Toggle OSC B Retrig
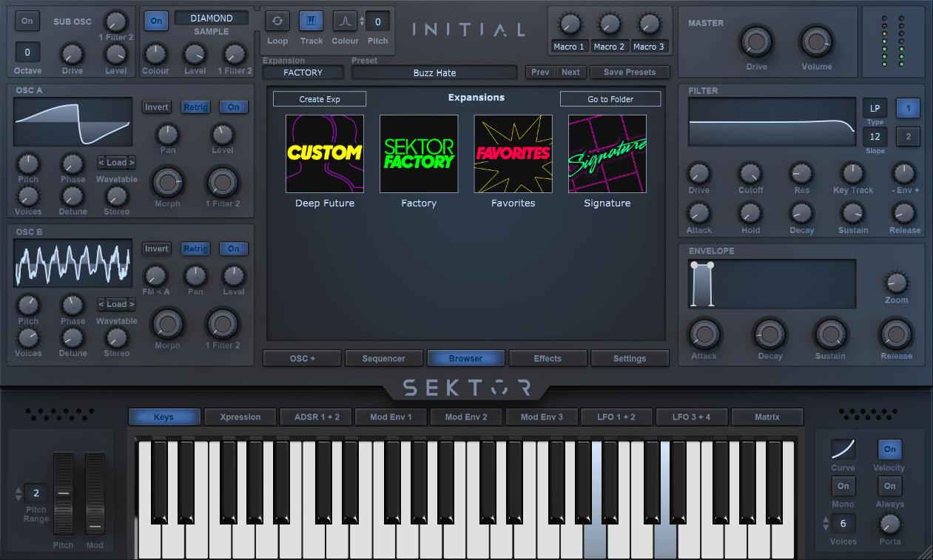The height and width of the screenshot is (560, 933). (x=196, y=249)
